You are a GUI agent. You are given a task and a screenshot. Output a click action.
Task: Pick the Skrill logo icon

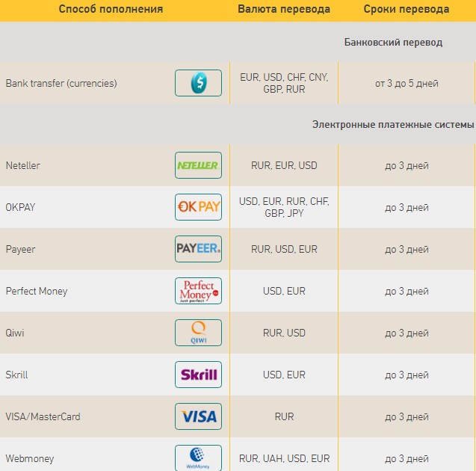click(x=198, y=375)
